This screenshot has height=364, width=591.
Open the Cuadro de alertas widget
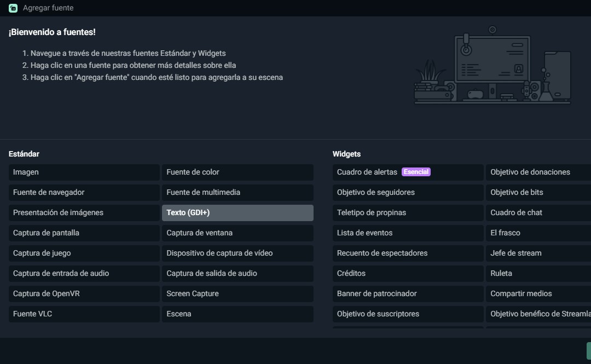[x=367, y=171]
